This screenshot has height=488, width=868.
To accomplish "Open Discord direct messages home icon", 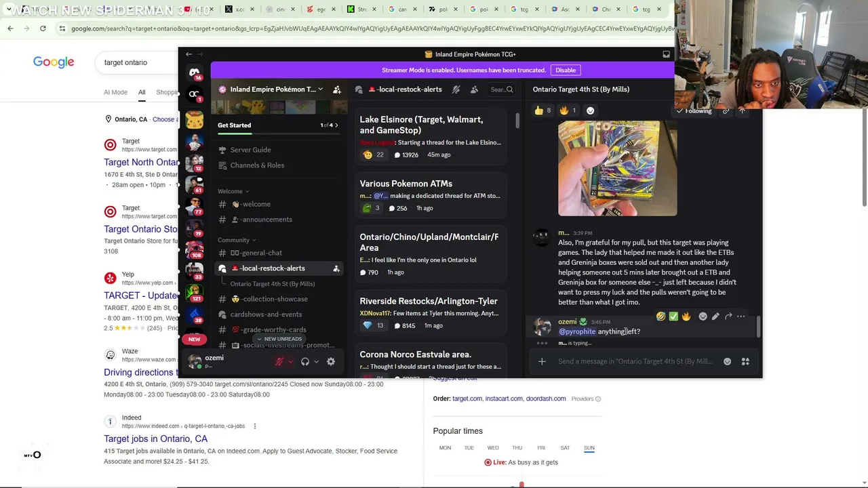I will click(195, 73).
